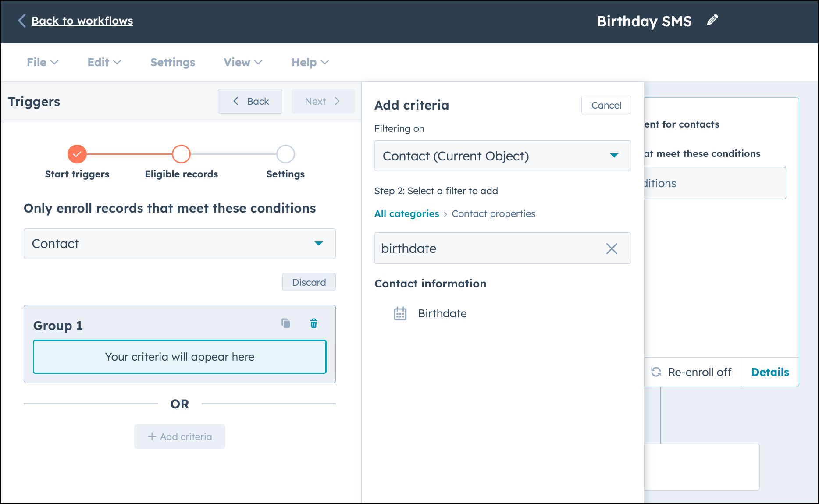Screen dimensions: 819x504
Task: Click the calendar icon next to Birthdate
Action: point(400,313)
